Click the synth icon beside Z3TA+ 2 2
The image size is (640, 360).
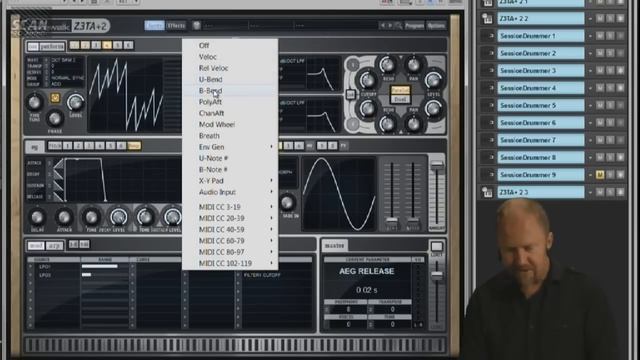[487, 19]
